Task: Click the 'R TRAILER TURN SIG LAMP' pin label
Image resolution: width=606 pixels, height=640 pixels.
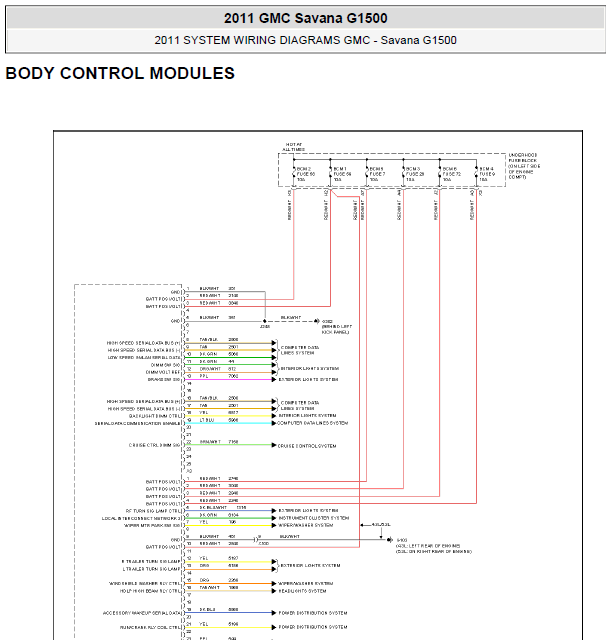Action: click(x=151, y=562)
